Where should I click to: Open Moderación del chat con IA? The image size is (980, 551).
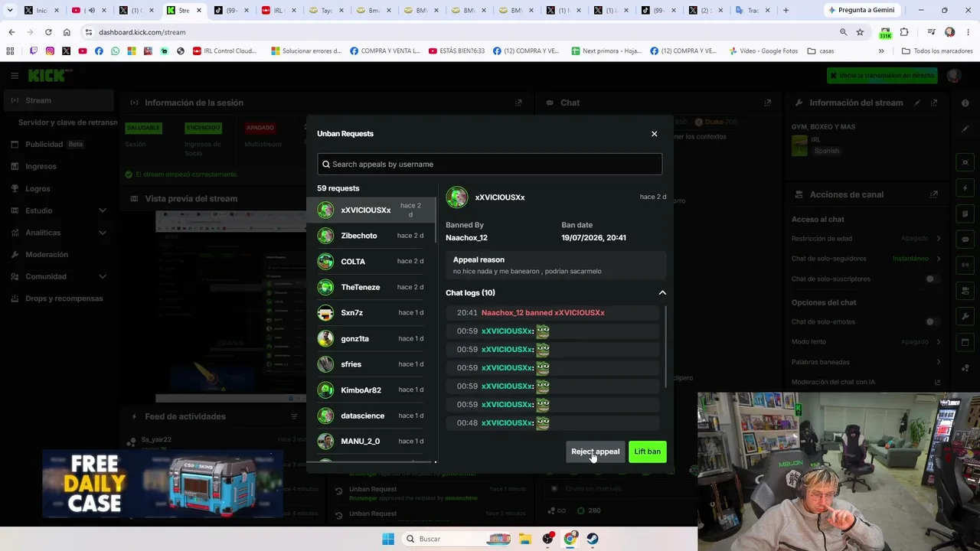pyautogui.click(x=865, y=382)
